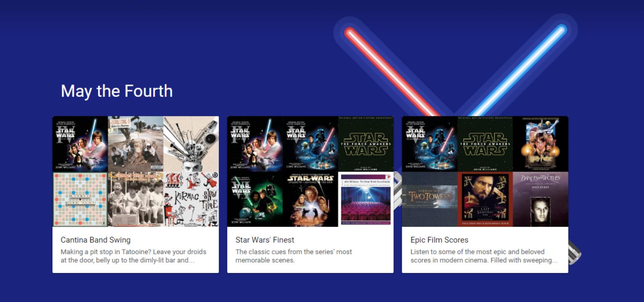Click the Kormac Show Time album cover
This screenshot has width=644, height=302.
click(191, 199)
